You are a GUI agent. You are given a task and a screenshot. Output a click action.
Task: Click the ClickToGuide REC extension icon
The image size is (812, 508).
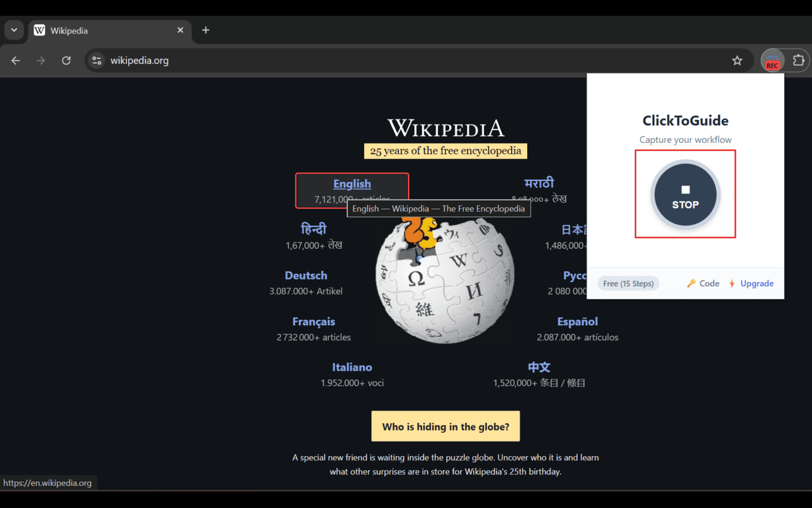click(772, 60)
